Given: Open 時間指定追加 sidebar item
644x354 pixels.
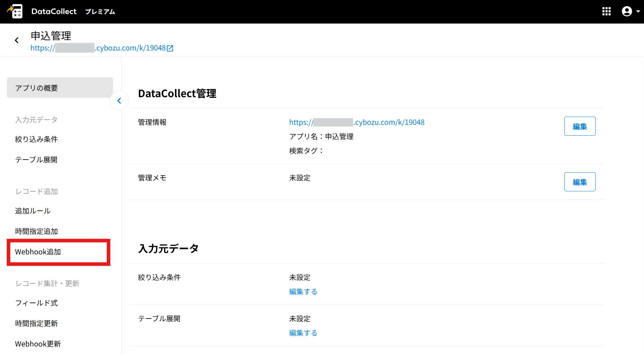Looking at the screenshot, I should [36, 231].
